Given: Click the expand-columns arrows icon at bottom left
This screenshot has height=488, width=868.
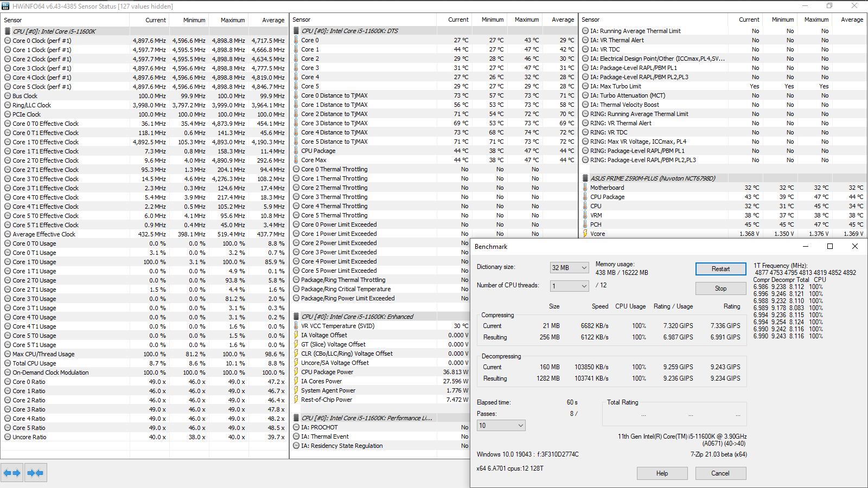Looking at the screenshot, I should point(12,473).
